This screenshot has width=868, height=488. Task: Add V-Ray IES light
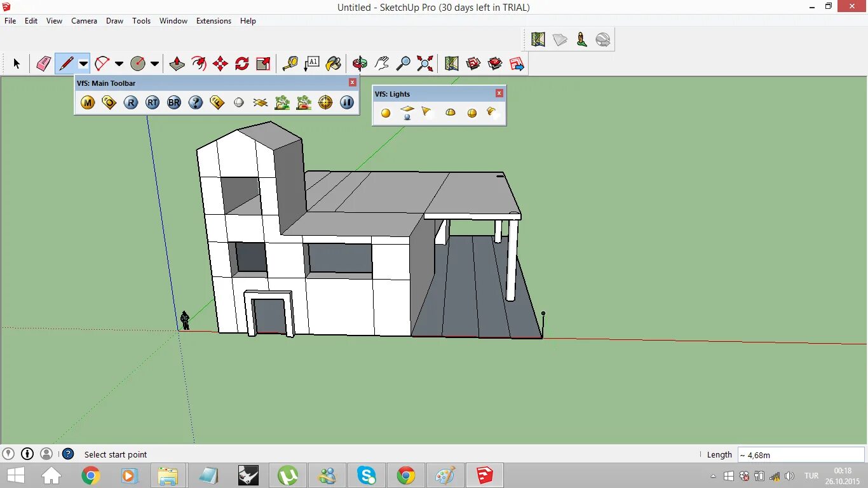[492, 112]
